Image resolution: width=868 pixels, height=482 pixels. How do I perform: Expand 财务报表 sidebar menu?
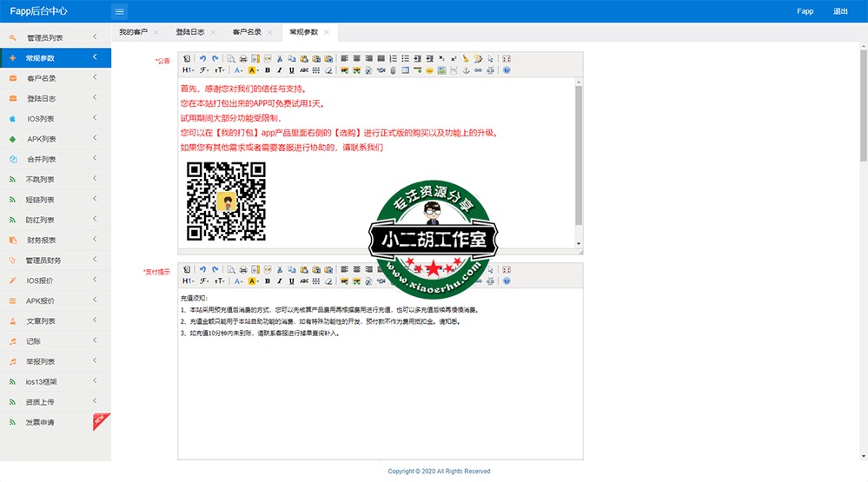(56, 241)
